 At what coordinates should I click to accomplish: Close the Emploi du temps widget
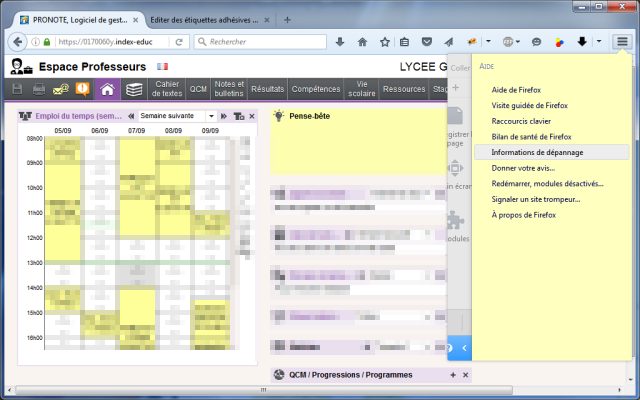(252, 116)
